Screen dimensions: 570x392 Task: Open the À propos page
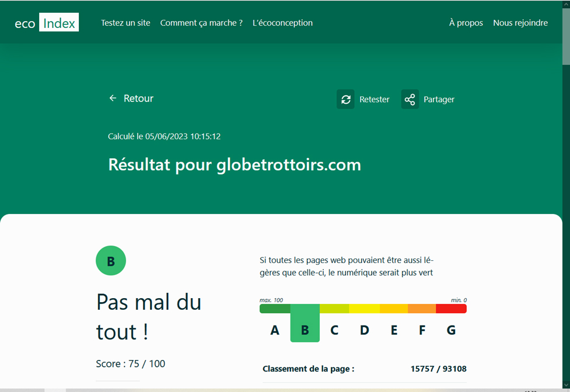tap(466, 23)
